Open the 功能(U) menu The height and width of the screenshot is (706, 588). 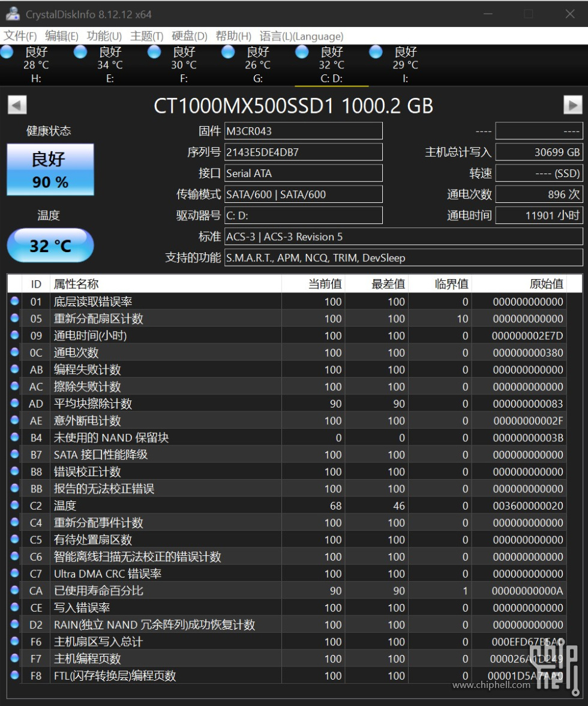point(104,36)
